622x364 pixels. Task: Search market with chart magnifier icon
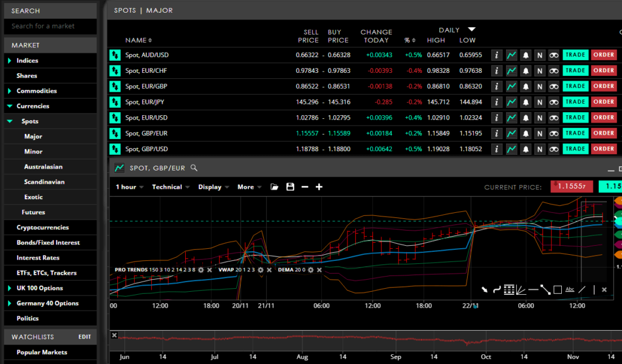coord(194,168)
